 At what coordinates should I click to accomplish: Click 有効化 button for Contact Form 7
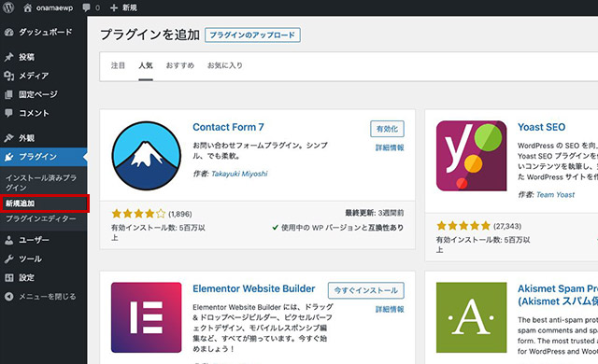tap(387, 129)
